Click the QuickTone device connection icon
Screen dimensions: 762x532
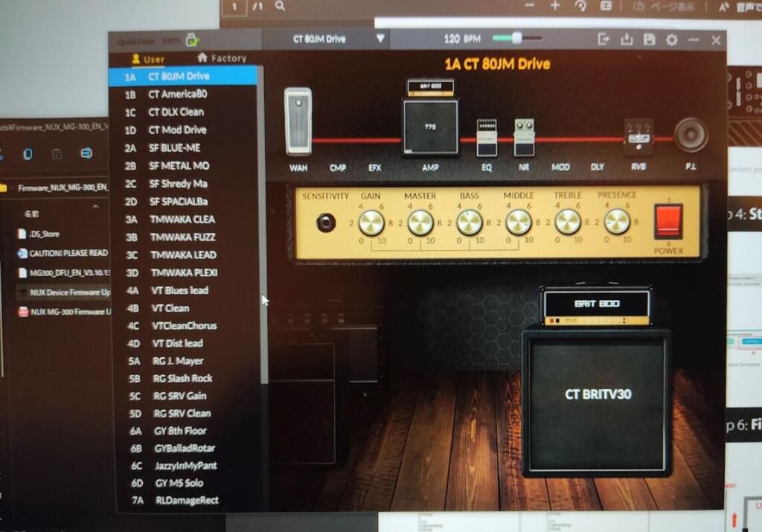click(192, 40)
